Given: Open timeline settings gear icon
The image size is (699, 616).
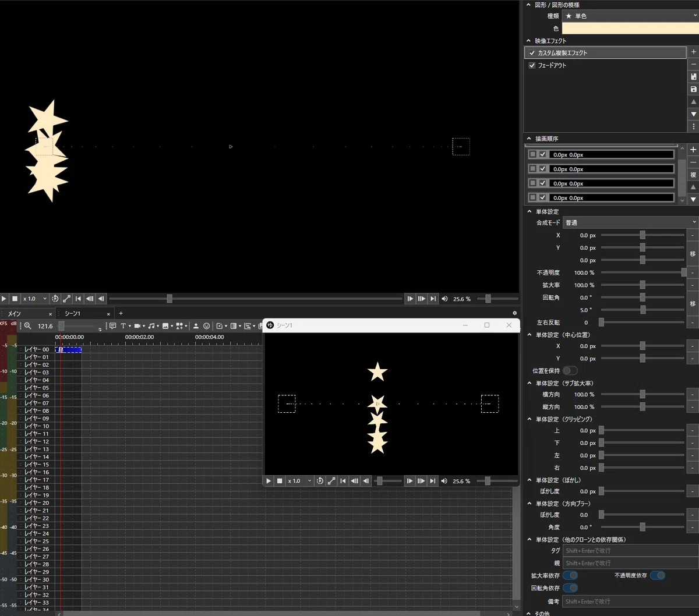Looking at the screenshot, I should [514, 313].
